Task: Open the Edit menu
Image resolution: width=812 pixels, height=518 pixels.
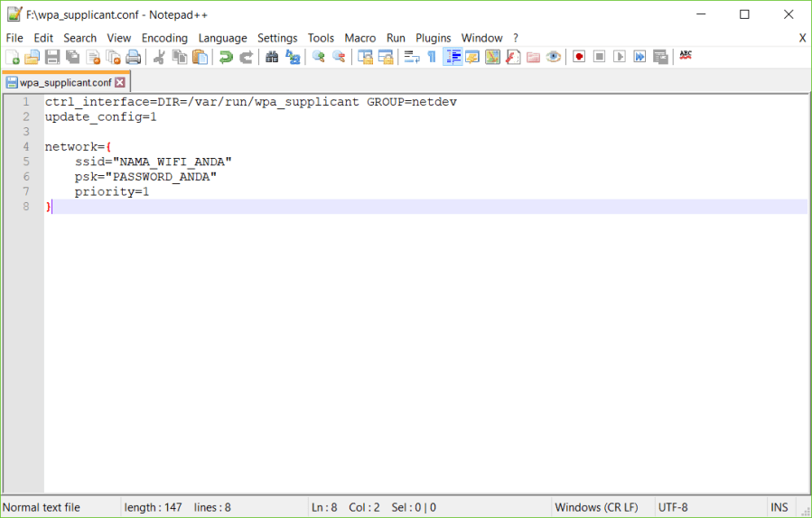Action: [43, 38]
